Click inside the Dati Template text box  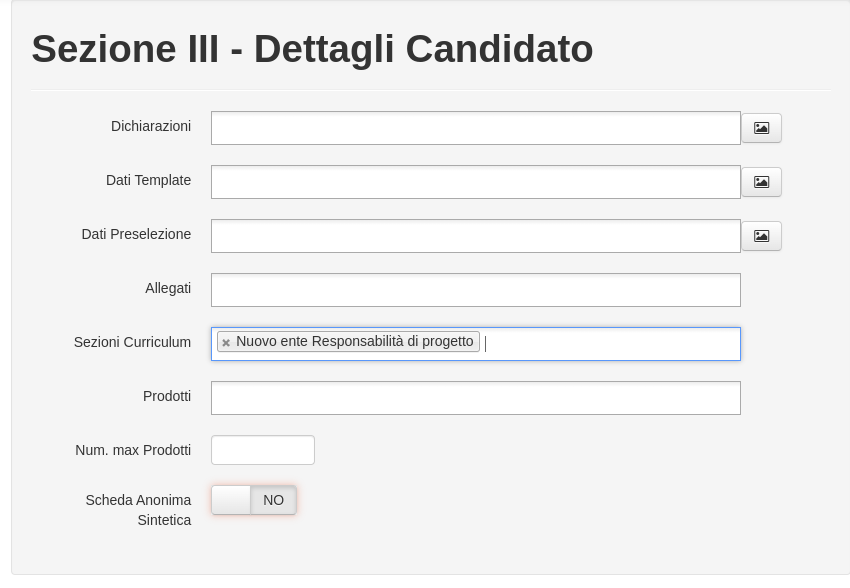pos(475,182)
